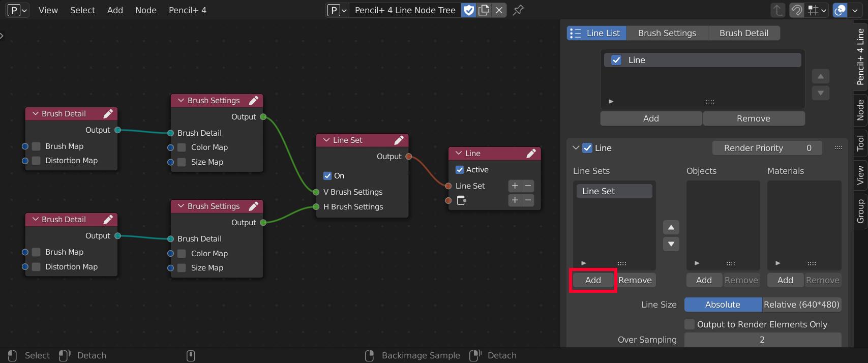Enable Output to Render Elements Only
This screenshot has width=868, height=363.
tap(690, 324)
